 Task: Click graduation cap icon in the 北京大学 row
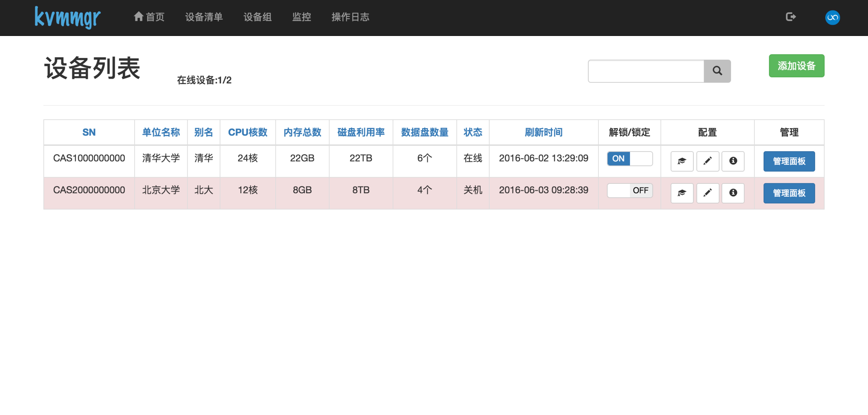682,193
